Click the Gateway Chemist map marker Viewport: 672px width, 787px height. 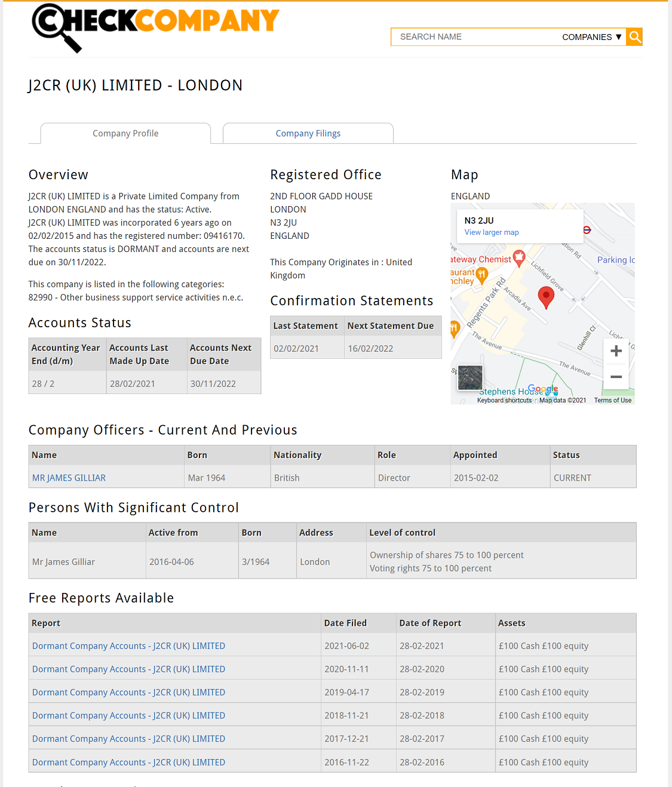click(x=519, y=258)
